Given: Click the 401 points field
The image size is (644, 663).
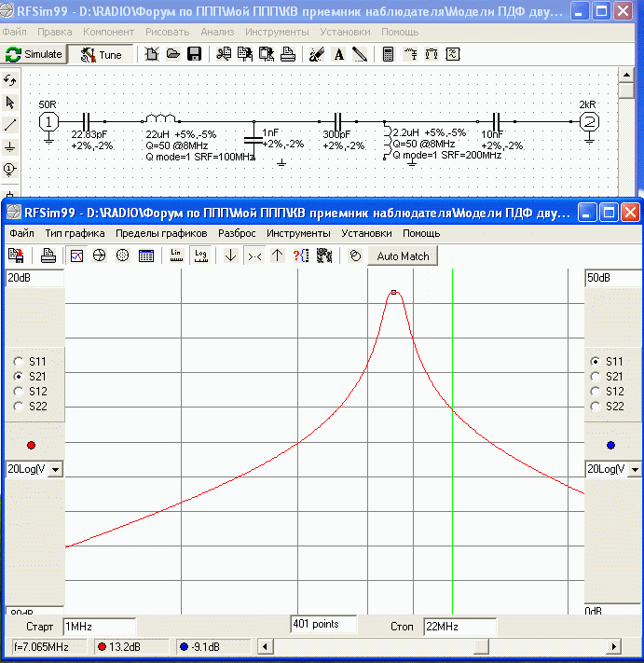Looking at the screenshot, I should point(323,624).
